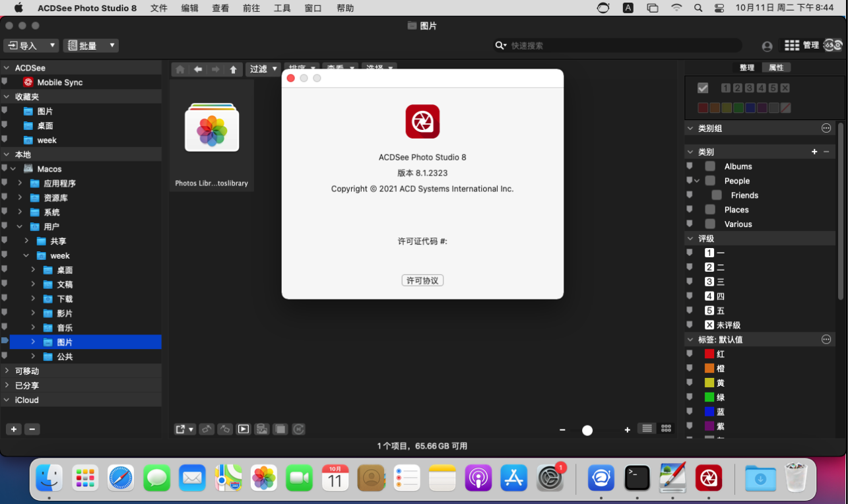
Task: Expand the 应用程序 folder in the tree
Action: point(20,183)
